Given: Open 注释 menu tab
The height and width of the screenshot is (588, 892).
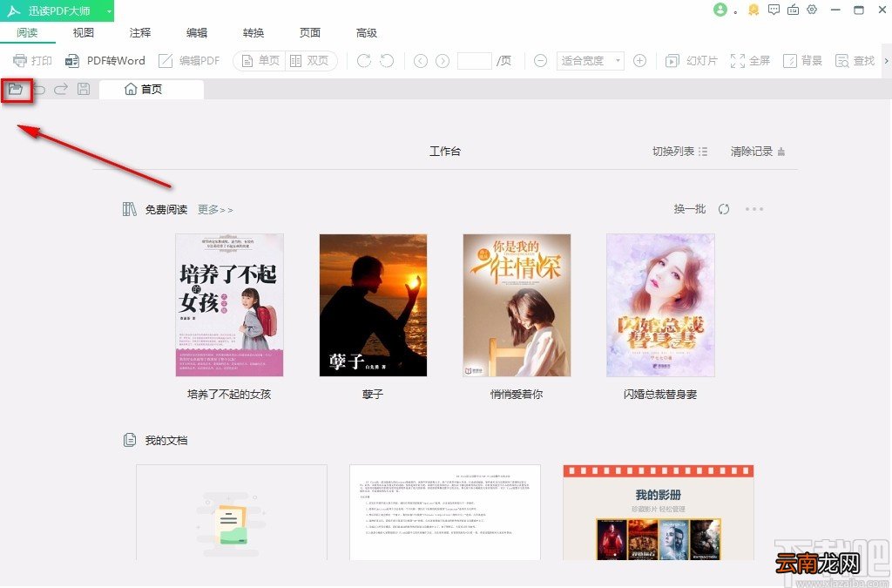Looking at the screenshot, I should point(140,33).
